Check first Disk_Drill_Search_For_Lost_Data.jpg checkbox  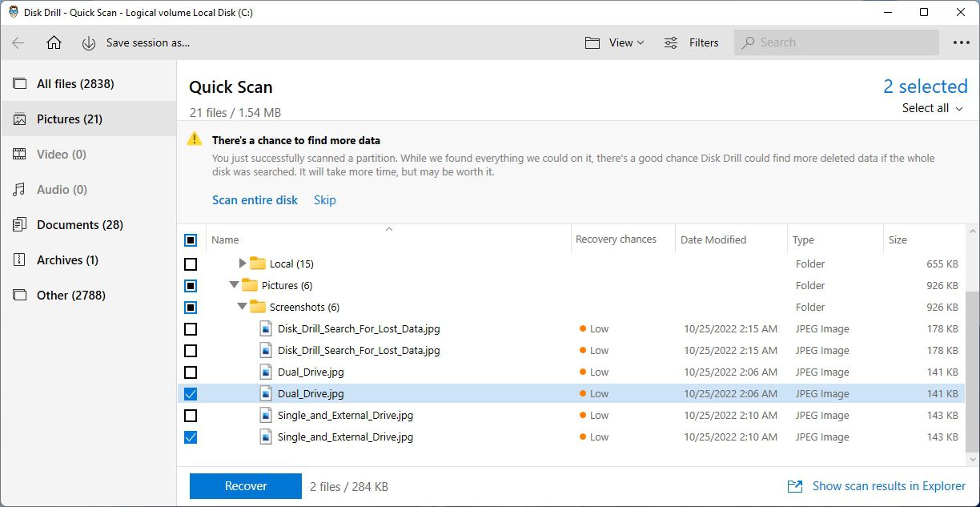pos(191,328)
